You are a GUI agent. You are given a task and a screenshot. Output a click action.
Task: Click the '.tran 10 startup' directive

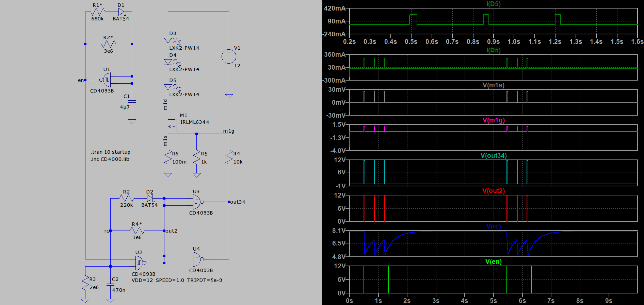pyautogui.click(x=110, y=152)
